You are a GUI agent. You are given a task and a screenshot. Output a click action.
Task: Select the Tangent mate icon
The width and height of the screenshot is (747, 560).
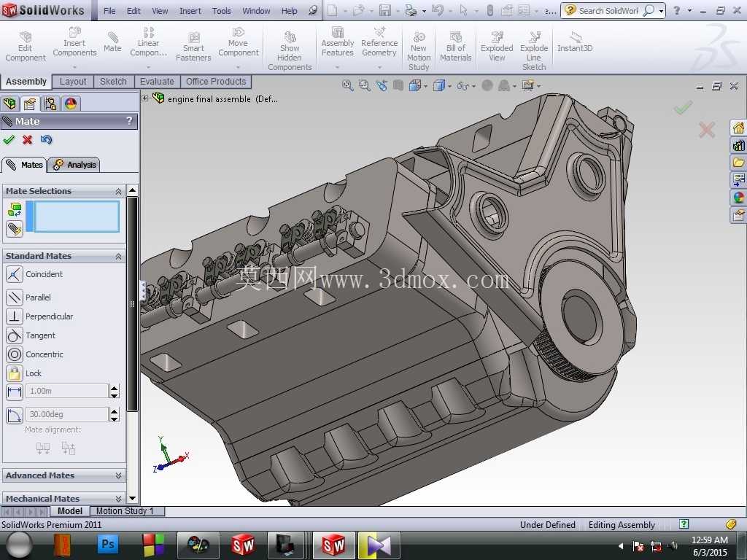click(15, 335)
